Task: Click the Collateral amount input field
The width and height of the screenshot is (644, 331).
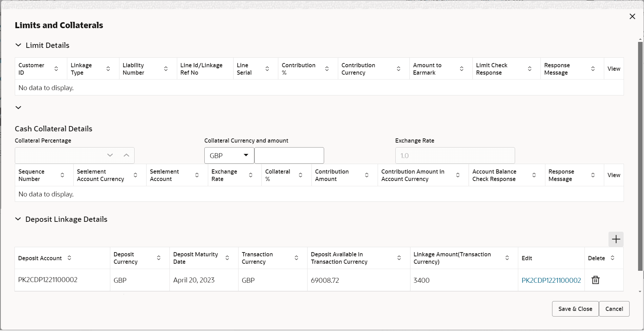Action: click(x=289, y=155)
